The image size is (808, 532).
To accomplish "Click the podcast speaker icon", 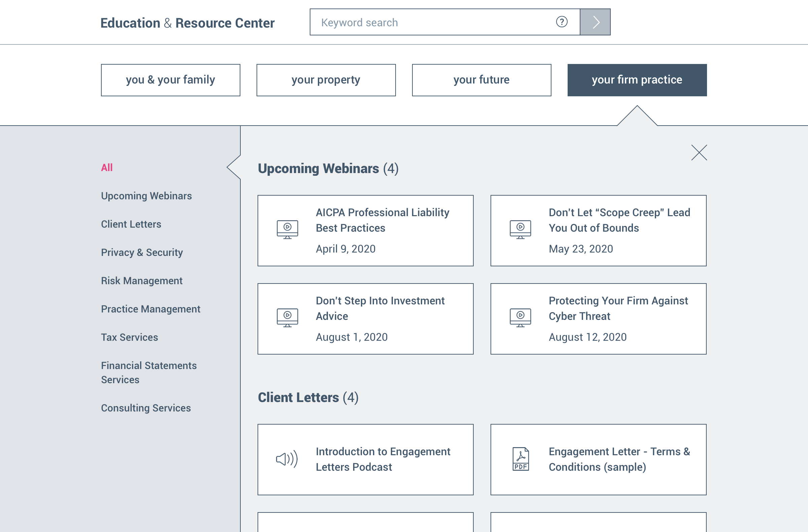I will pos(287,459).
